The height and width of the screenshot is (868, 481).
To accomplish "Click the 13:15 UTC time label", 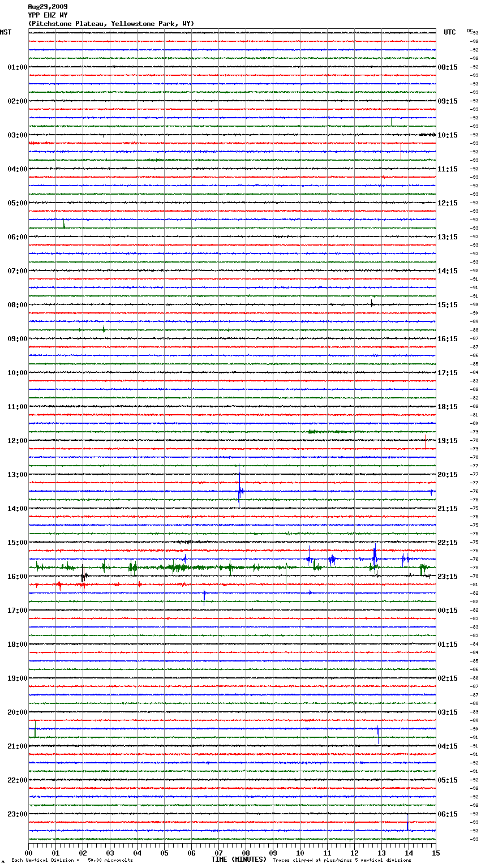I will click(448, 237).
